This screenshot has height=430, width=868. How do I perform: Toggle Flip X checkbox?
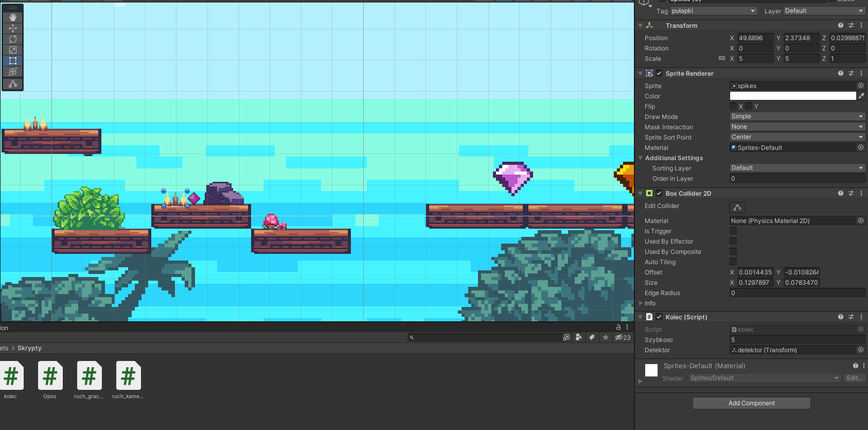pos(733,107)
